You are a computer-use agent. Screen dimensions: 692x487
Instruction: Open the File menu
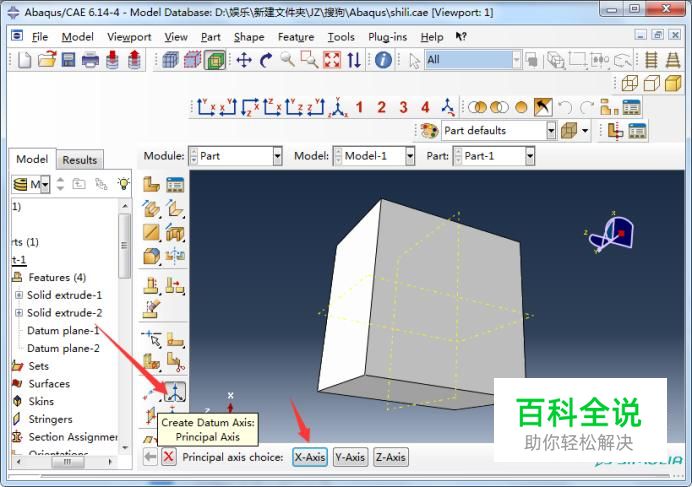(x=40, y=37)
